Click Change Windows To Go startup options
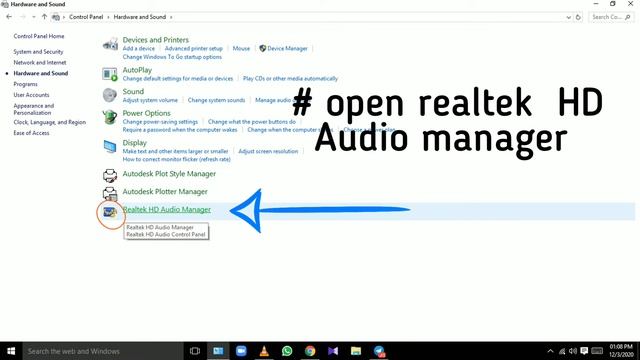Screen dimensions: 640x360 tap(172, 57)
